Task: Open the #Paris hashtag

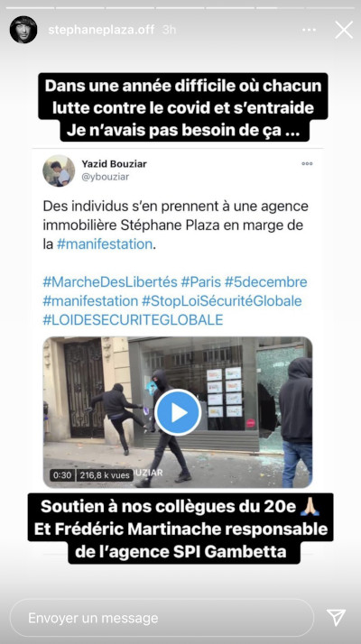Action: pos(200,282)
